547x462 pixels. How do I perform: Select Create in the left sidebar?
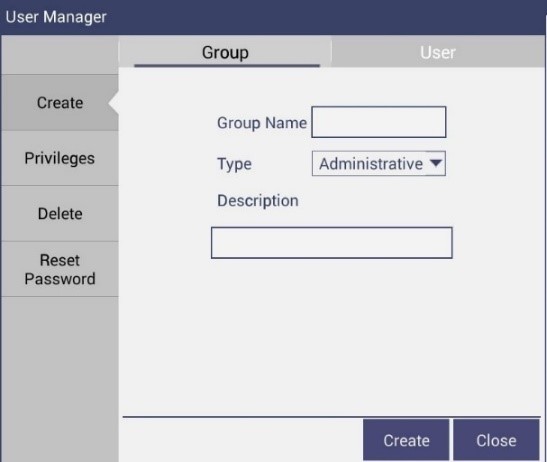[60, 103]
